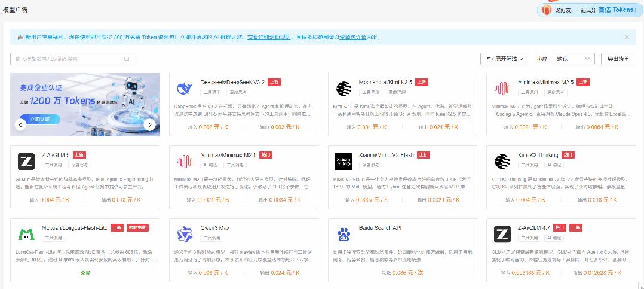Screen dimensions: 644x289
Task: Open the invite friends 百亿 Tokens banner
Action: pyautogui.click(x=590, y=10)
